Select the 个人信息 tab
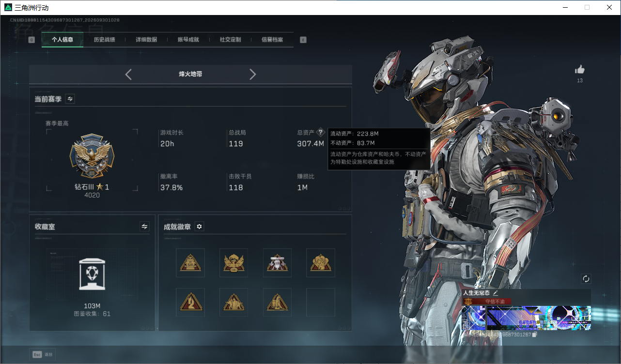Screen dimensions: 621x364 pyautogui.click(x=62, y=40)
